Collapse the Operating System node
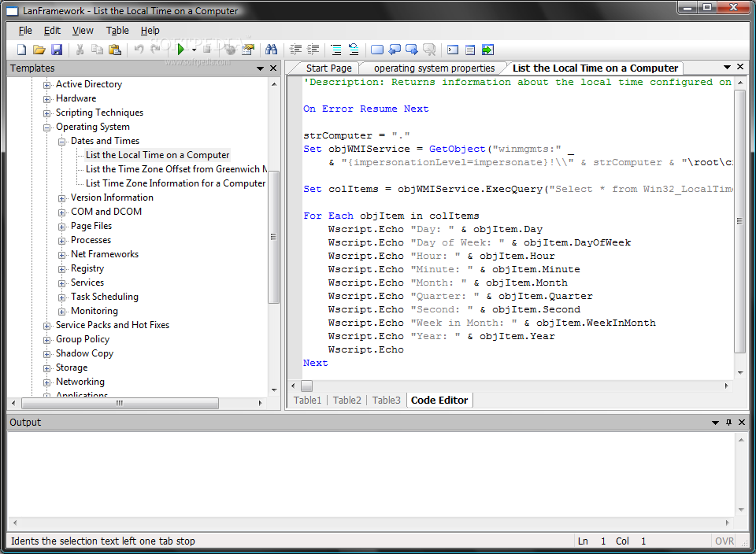The height and width of the screenshot is (554, 756). click(46, 127)
